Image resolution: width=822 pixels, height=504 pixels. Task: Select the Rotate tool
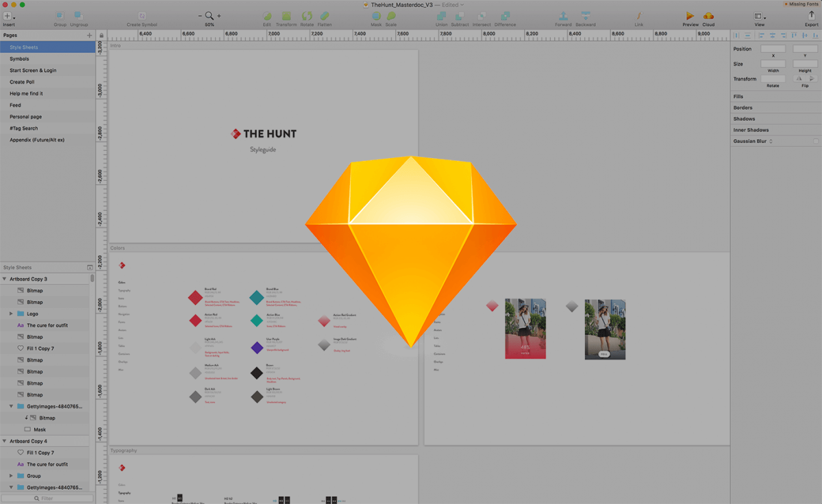[x=307, y=16]
